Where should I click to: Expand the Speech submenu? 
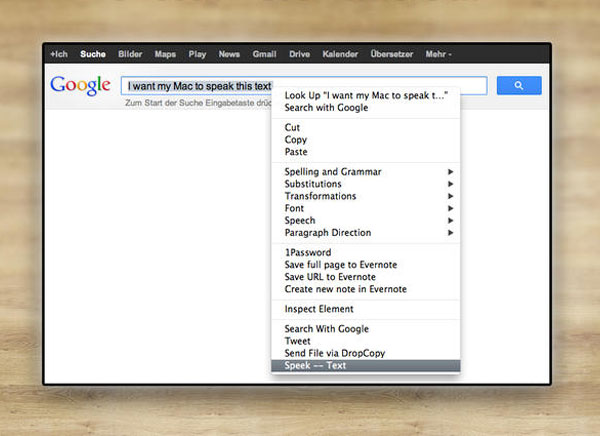coord(365,221)
